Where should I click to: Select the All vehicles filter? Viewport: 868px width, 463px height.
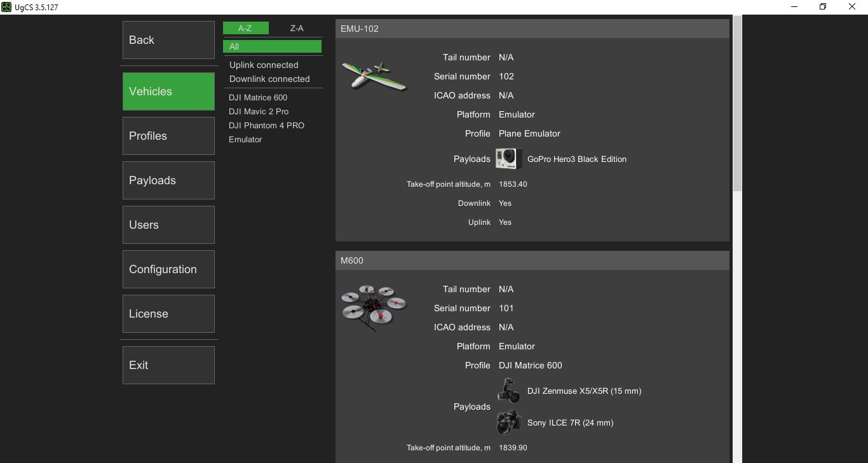point(272,46)
